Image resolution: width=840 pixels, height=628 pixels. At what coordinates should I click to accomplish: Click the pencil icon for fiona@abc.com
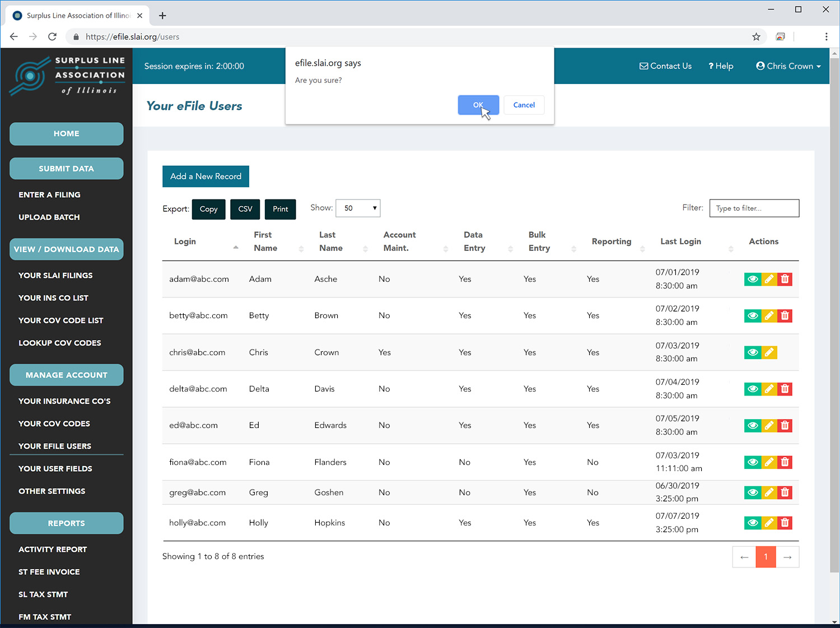point(769,462)
